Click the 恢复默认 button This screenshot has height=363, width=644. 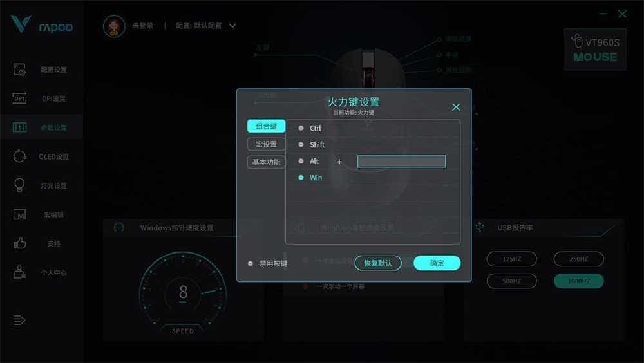pos(378,263)
